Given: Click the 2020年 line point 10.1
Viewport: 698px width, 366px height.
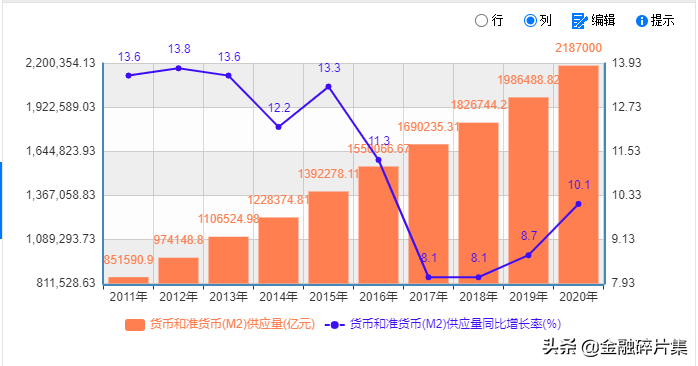Looking at the screenshot, I should pos(579,204).
